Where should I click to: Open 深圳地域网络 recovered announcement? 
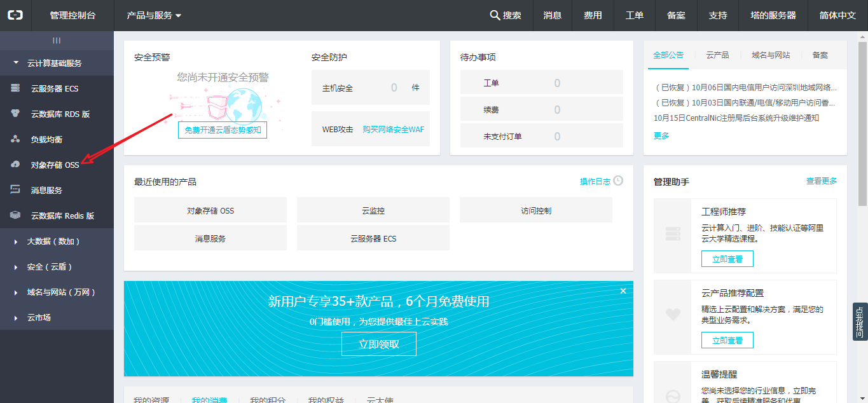[x=745, y=87]
